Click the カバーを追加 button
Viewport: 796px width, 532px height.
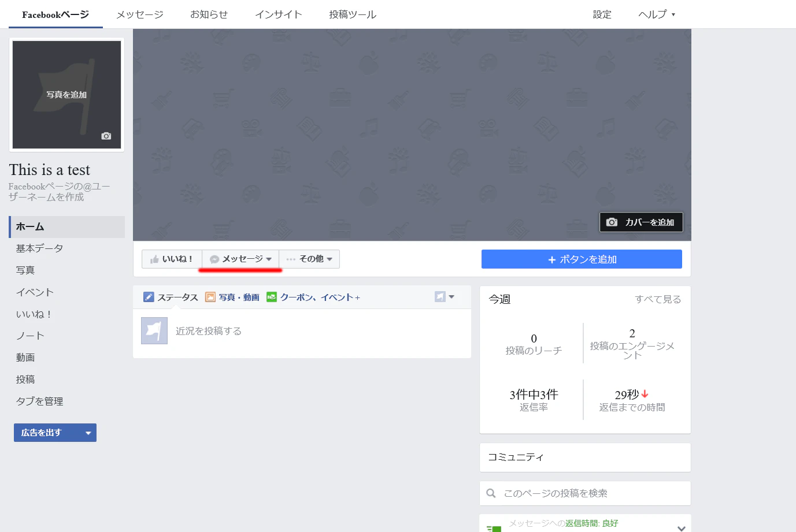(641, 222)
